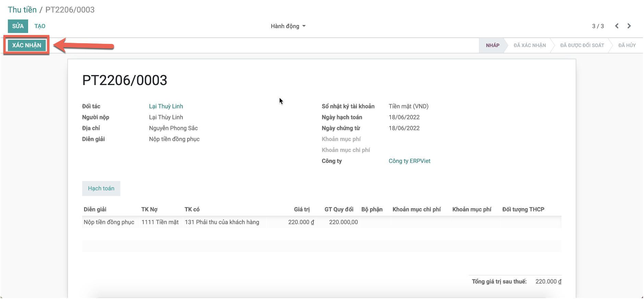
Task: Click the Người nộp field label
Action: click(x=96, y=117)
